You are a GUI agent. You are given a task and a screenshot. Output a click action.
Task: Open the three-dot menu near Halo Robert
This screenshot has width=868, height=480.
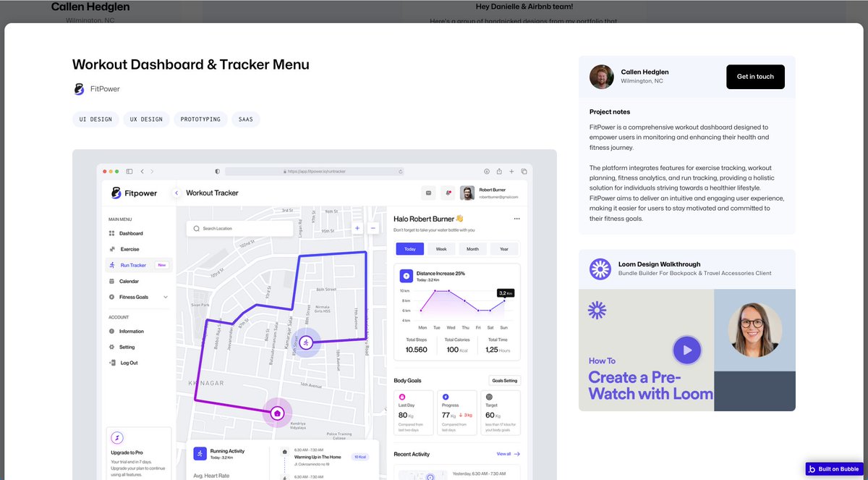click(516, 219)
